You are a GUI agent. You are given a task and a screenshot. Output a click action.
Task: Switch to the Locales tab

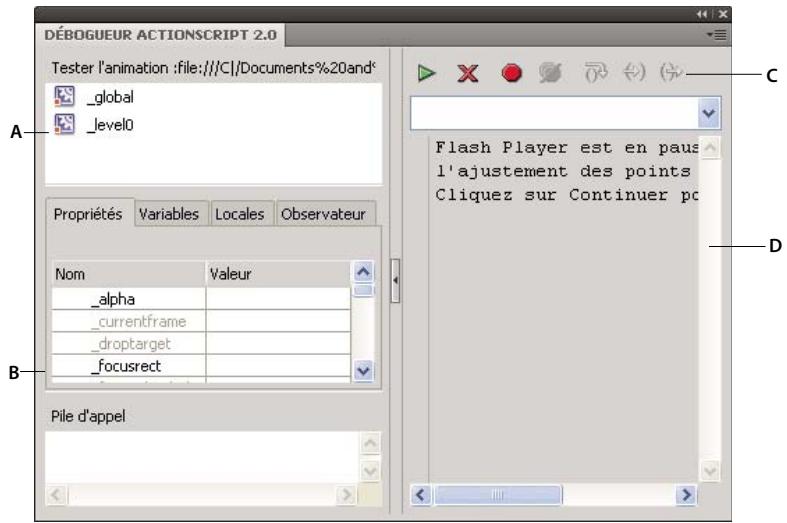click(240, 214)
